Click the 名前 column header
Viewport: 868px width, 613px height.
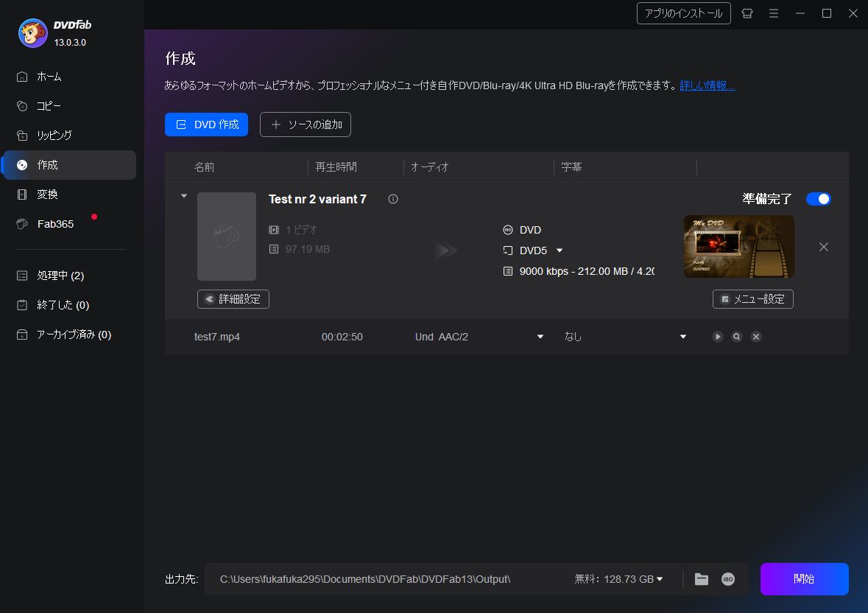(204, 167)
